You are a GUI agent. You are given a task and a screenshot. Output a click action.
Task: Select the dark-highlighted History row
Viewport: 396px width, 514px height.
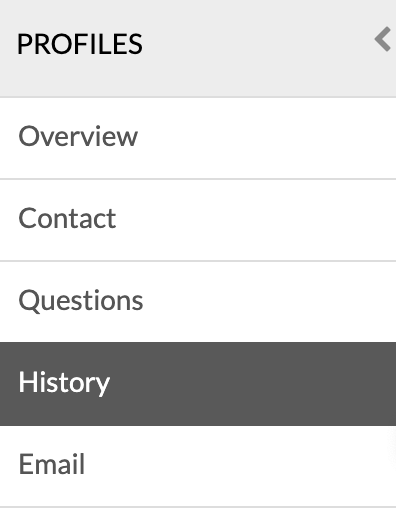pyautogui.click(x=198, y=384)
